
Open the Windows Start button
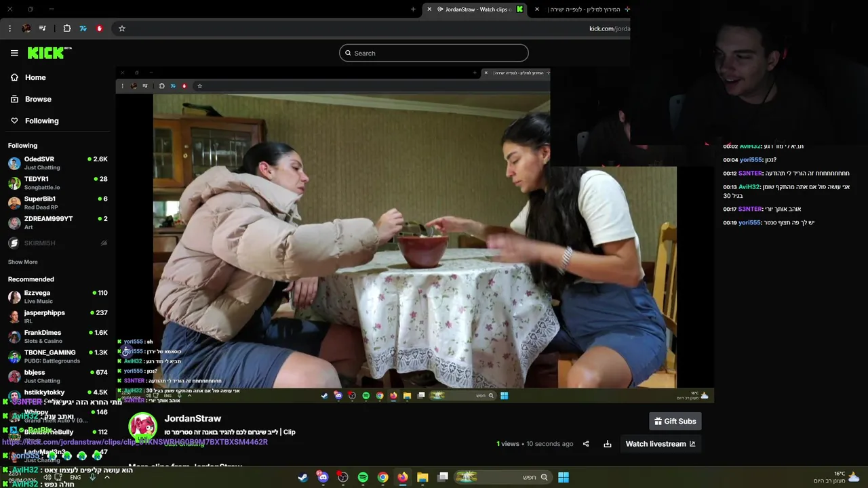click(564, 477)
